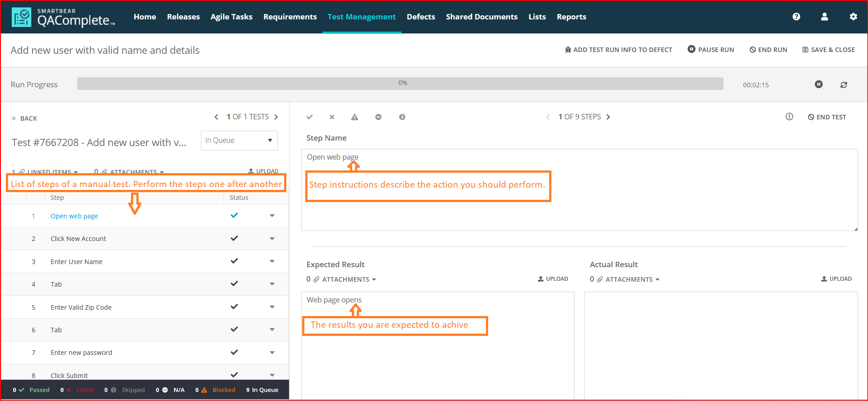The height and width of the screenshot is (401, 868).
Task: Open the Defects menu
Action: pos(420,17)
